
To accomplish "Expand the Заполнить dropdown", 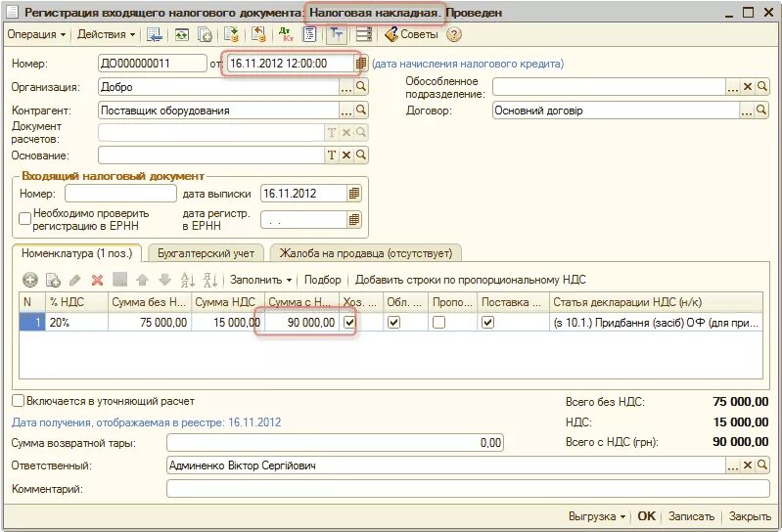I will click(261, 280).
